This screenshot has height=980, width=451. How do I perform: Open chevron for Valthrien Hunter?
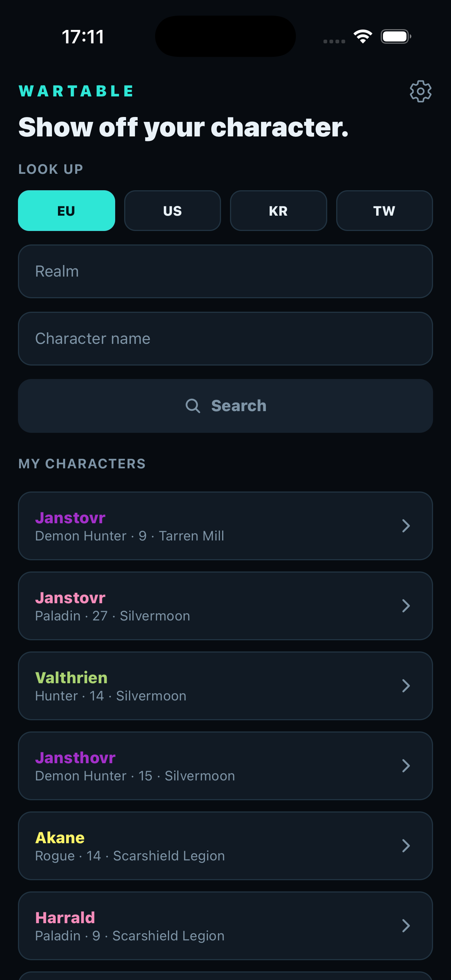406,685
